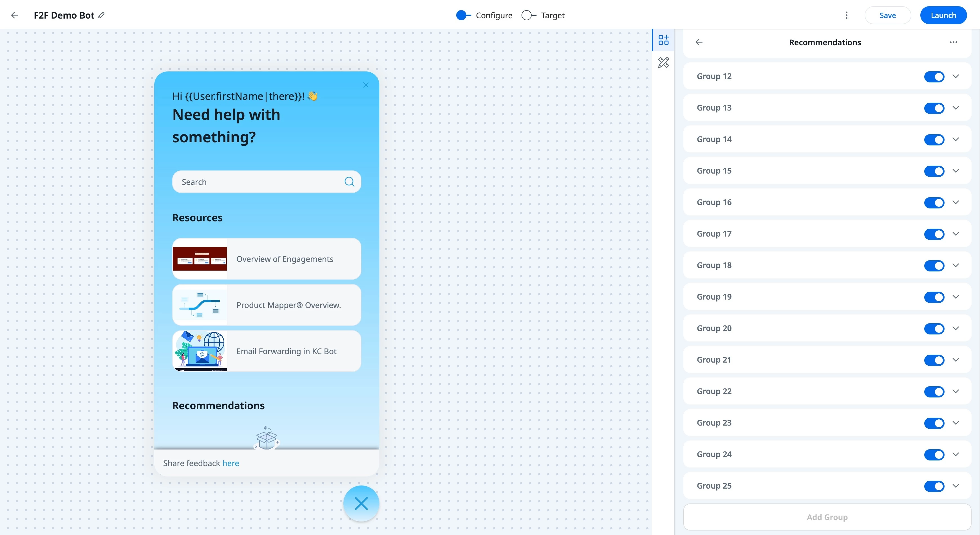Save the bot configuration
This screenshot has height=535, width=980.
(x=888, y=15)
